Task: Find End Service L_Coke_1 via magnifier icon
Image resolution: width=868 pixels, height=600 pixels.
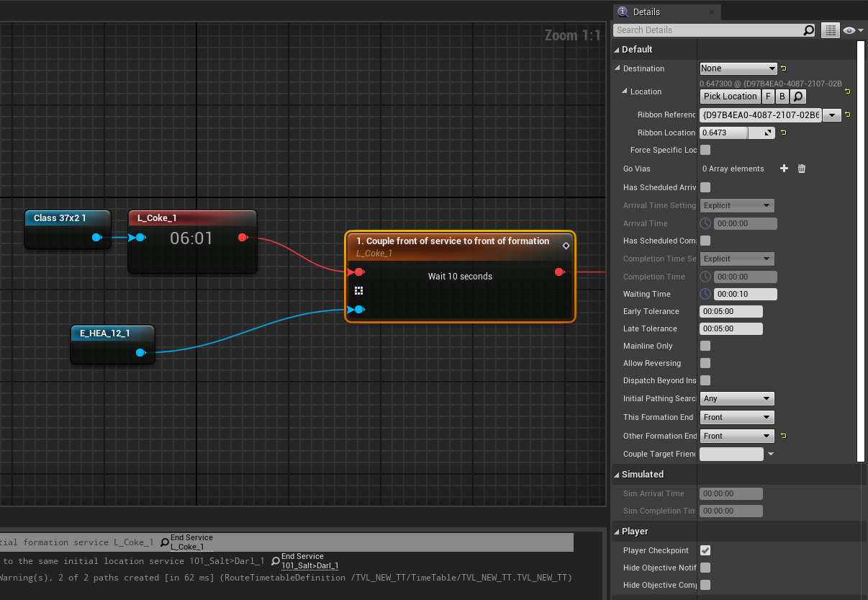Action: click(165, 542)
